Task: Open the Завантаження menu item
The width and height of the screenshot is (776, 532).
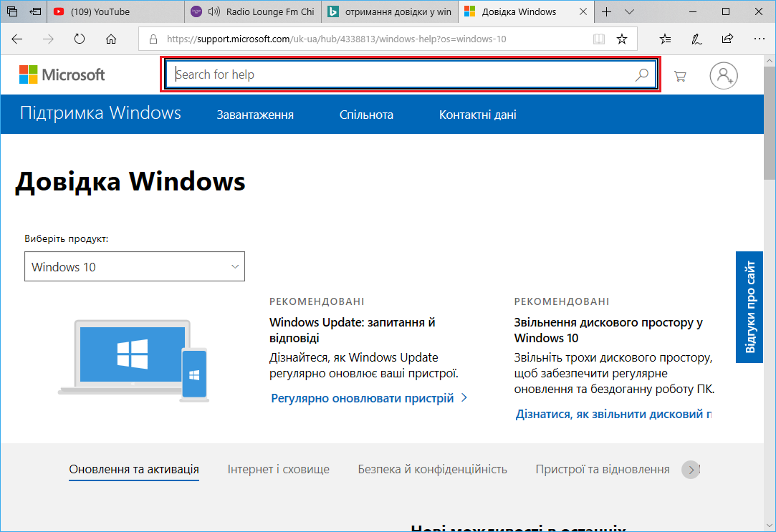Action: click(x=255, y=115)
